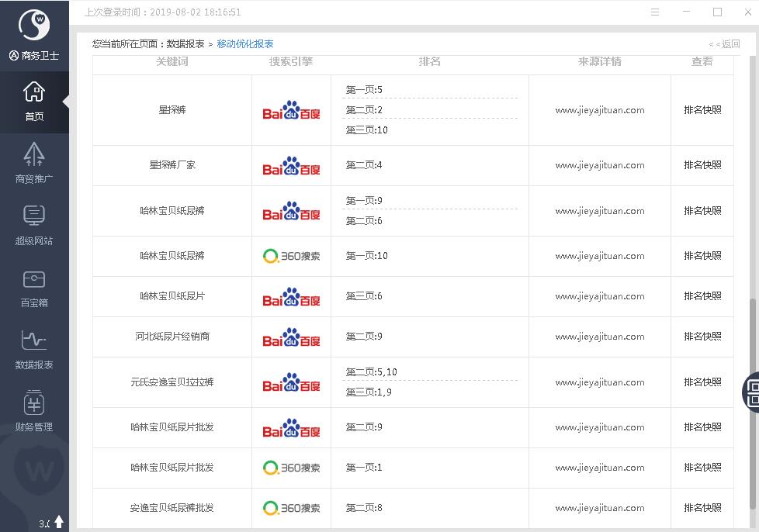Screen dimensions: 759x532
Task: Click the version update arrow icon
Action: click(59, 522)
